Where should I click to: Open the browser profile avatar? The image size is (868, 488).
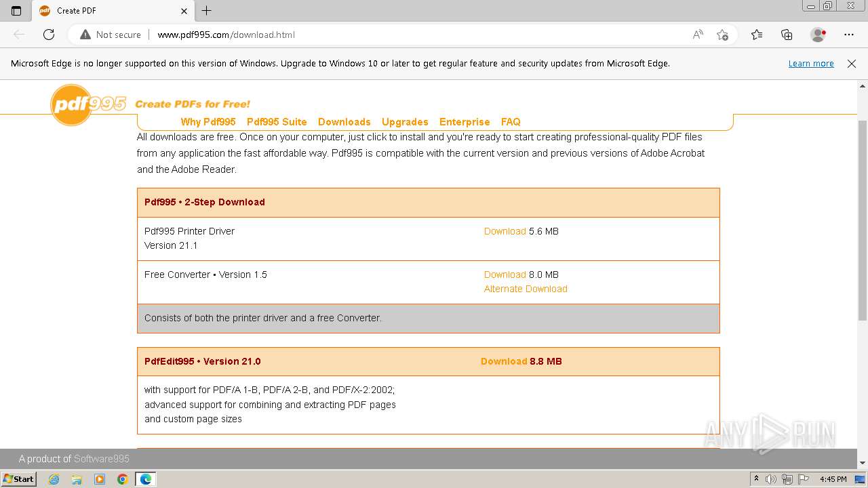point(818,35)
